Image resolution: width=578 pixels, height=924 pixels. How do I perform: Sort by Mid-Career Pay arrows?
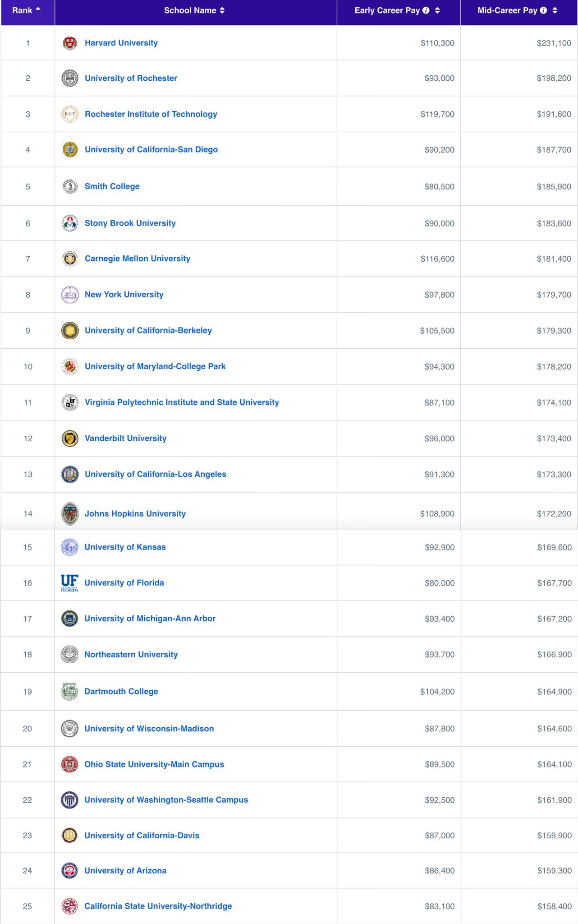555,10
